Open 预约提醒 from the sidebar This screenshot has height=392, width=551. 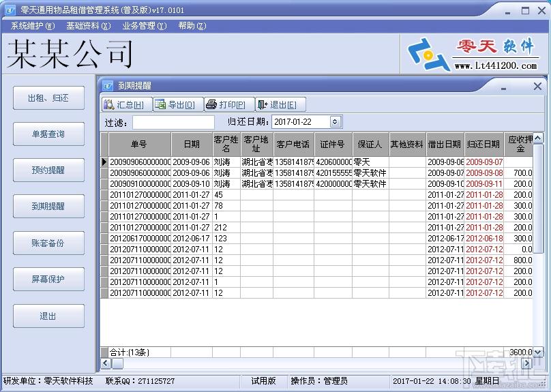pyautogui.click(x=48, y=170)
